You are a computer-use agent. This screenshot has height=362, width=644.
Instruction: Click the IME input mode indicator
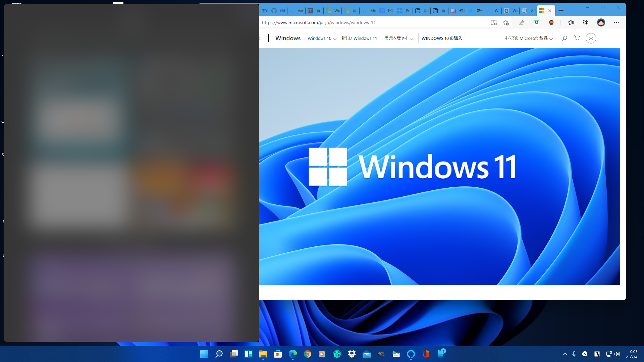[597, 354]
